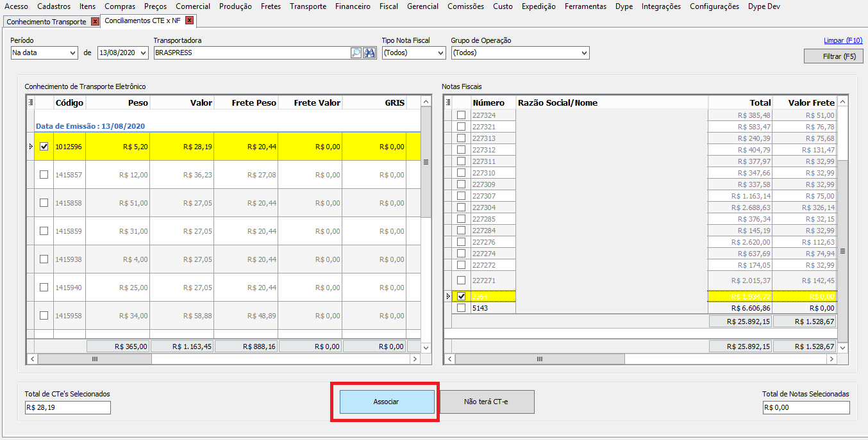
Task: Close the Conhecimento Transporte tab
Action: (x=96, y=21)
